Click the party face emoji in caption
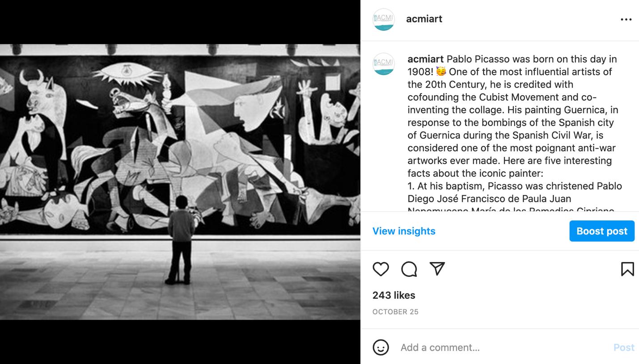The width and height of the screenshot is (639, 364). click(x=441, y=72)
